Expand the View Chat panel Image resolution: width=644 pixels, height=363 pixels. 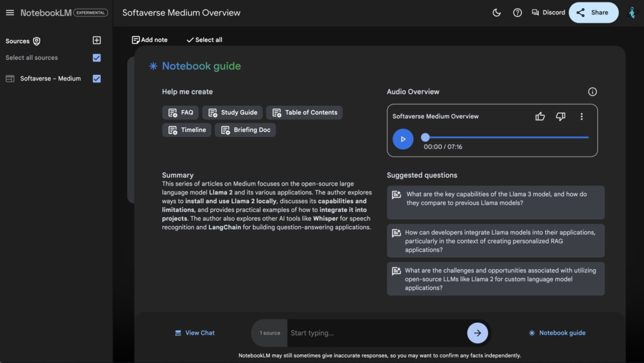(194, 333)
